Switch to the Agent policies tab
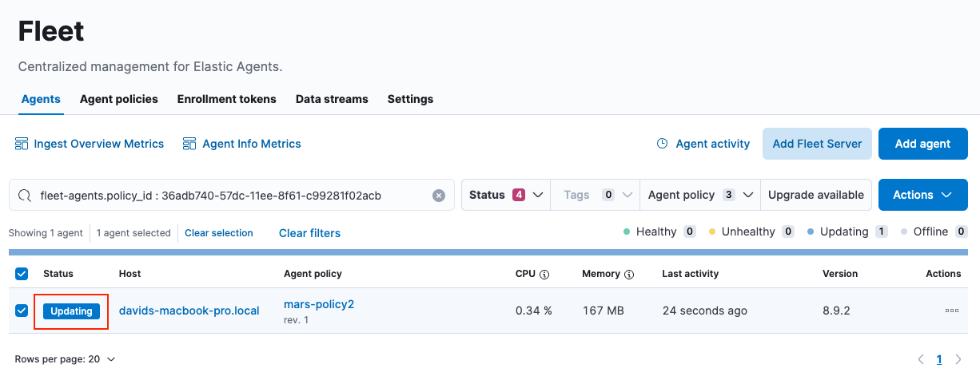The height and width of the screenshot is (384, 980). tap(118, 99)
